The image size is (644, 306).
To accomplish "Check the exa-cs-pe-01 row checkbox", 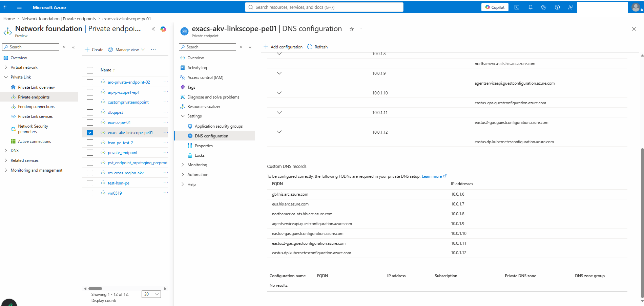I will pos(90,123).
